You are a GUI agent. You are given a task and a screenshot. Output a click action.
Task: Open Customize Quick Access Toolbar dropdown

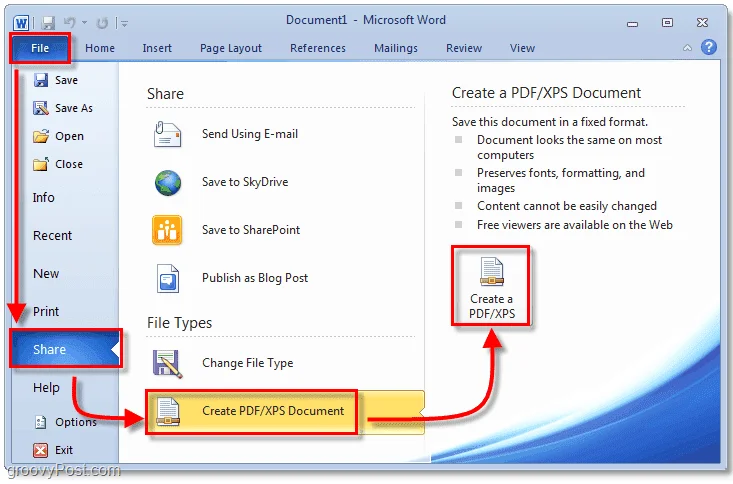124,22
